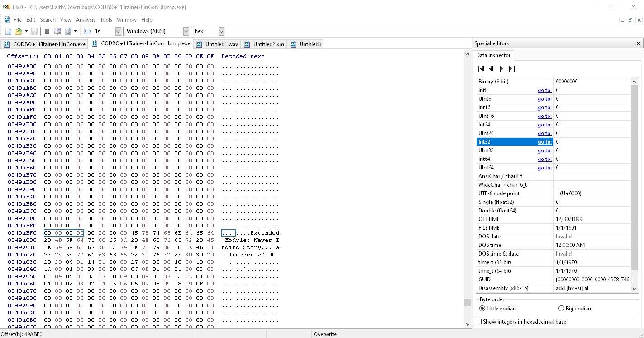
Task: Open the Edit menu
Action: pos(31,20)
